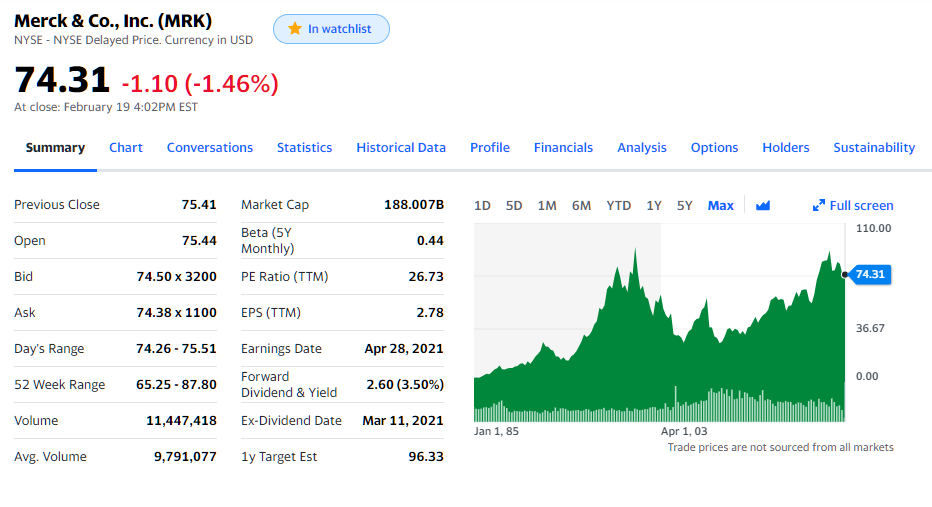Open the Chart tab

point(126,147)
